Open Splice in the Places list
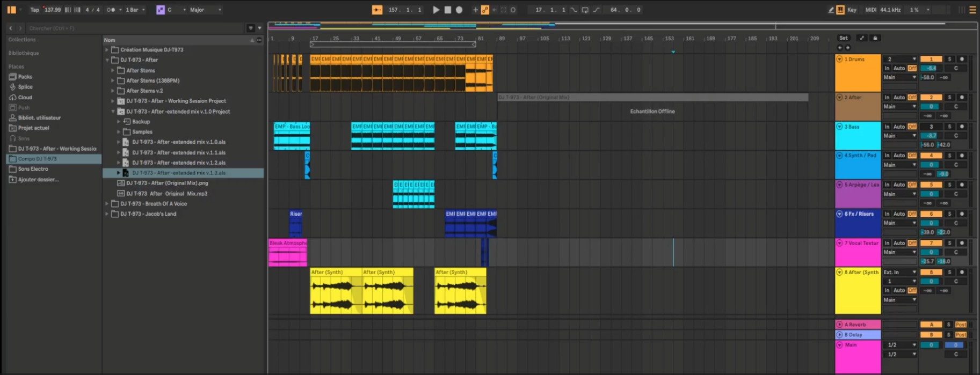This screenshot has width=980, height=375. point(25,87)
